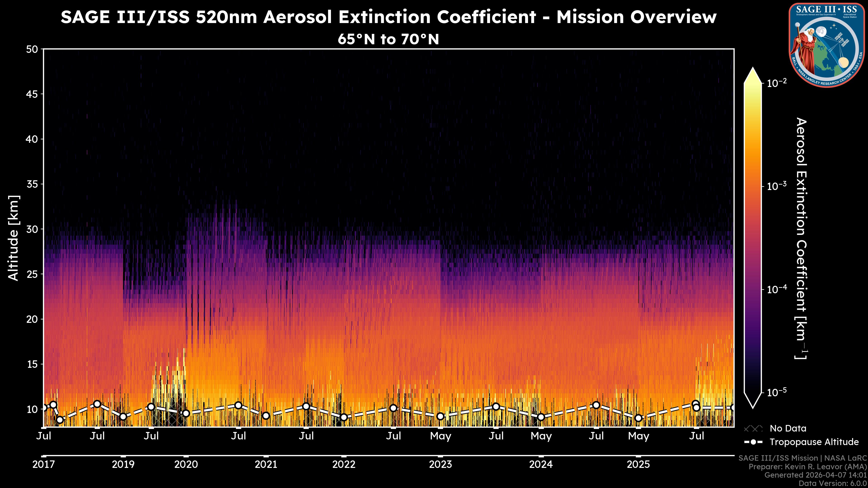The height and width of the screenshot is (488, 868).
Task: Click the 10⁻³ colorbar tick label
Action: [777, 186]
